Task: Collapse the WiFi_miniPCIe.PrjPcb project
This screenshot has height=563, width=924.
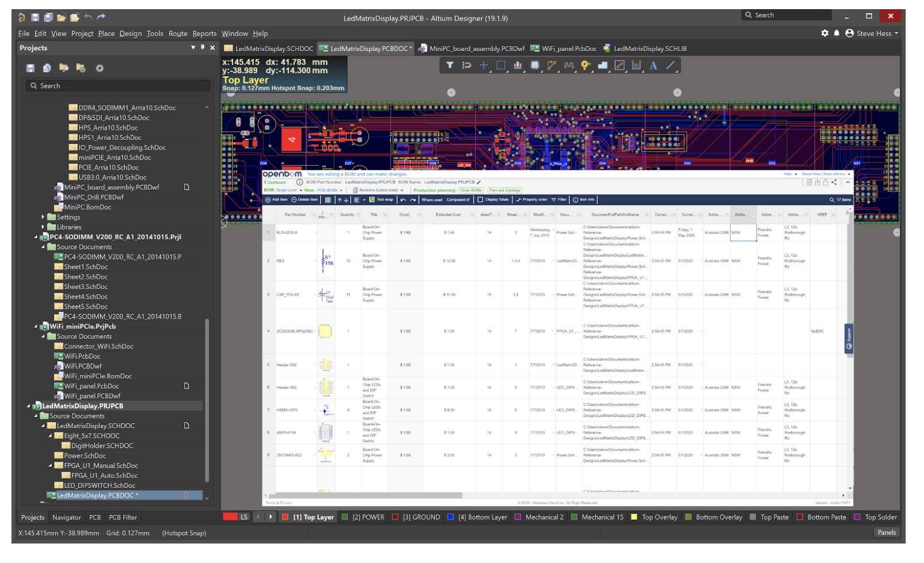Action: 36,327
